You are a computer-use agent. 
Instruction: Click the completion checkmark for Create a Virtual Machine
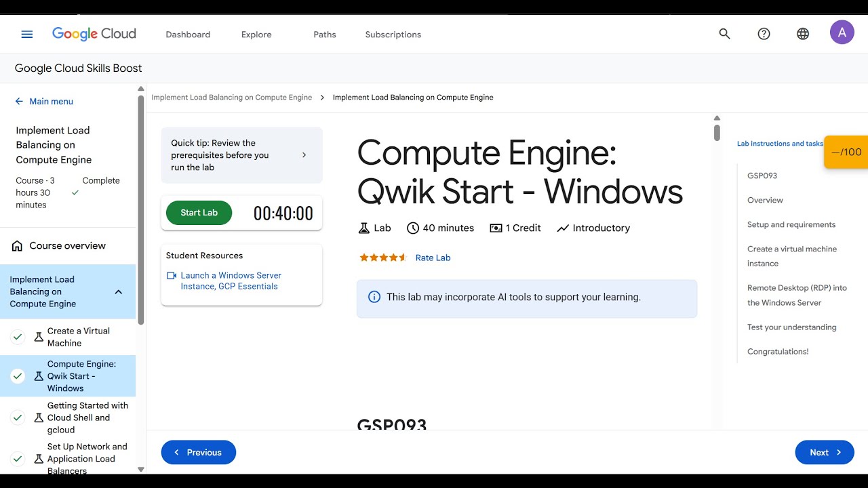(x=18, y=337)
